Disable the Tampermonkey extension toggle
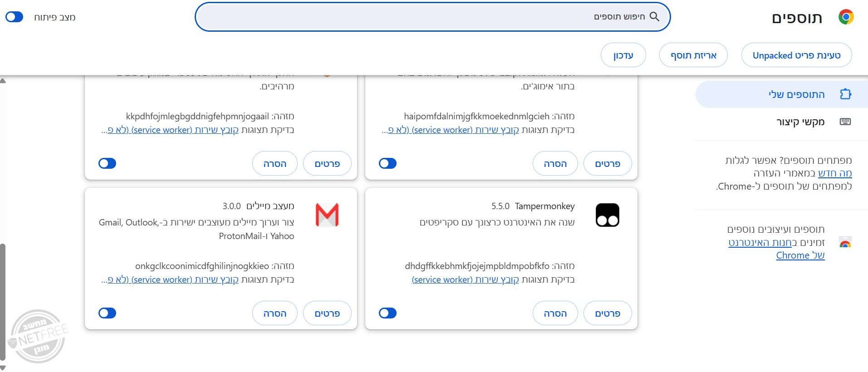 coord(387,313)
